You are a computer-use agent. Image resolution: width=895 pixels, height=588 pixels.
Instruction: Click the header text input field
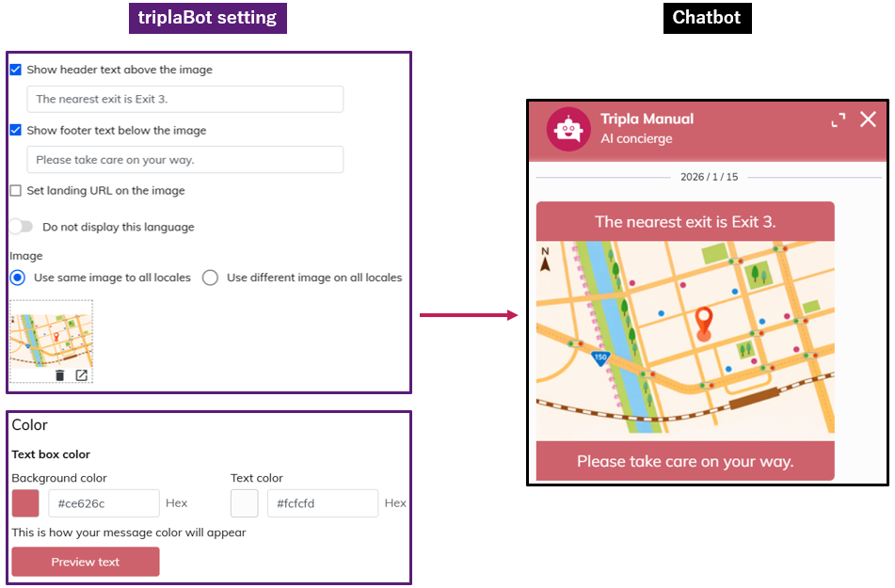(184, 99)
